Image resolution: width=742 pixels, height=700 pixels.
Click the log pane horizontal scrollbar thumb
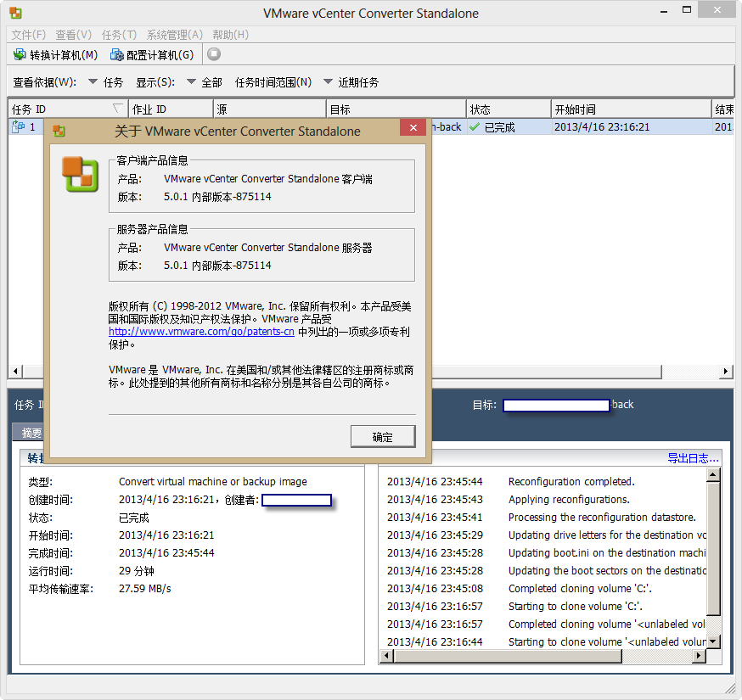pos(508,656)
